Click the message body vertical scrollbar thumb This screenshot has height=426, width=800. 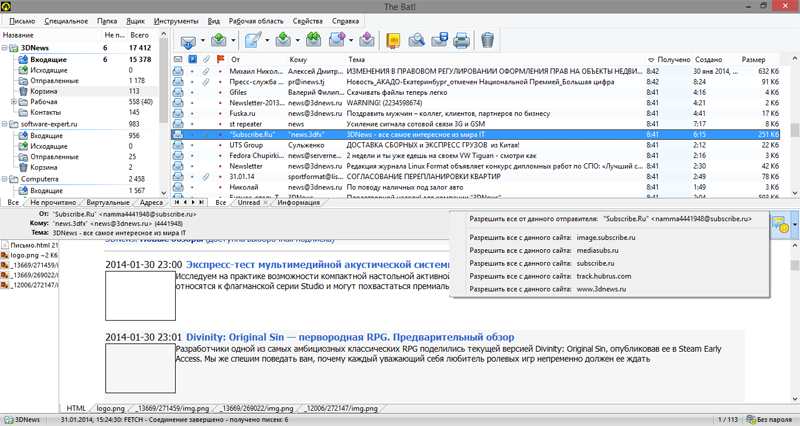pos(795,265)
